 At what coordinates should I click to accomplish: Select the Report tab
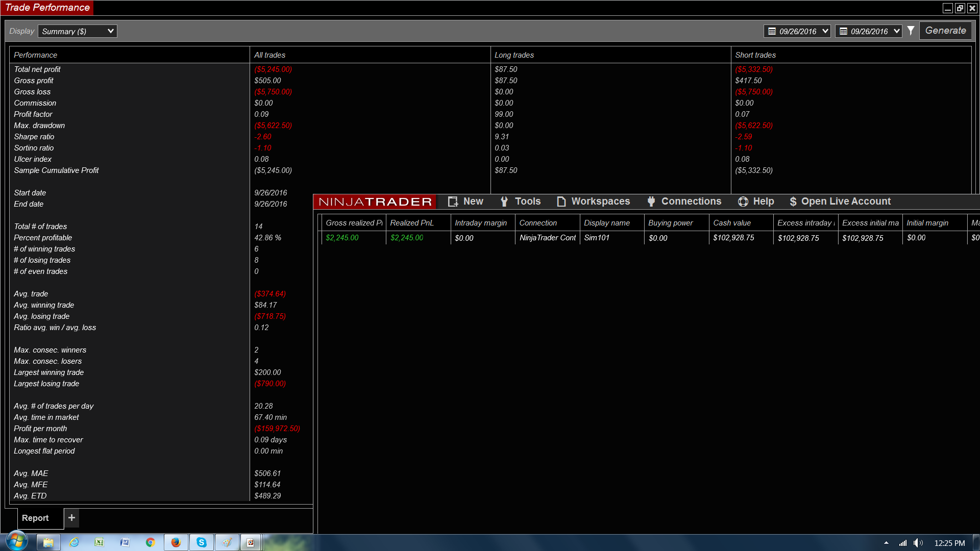(35, 518)
